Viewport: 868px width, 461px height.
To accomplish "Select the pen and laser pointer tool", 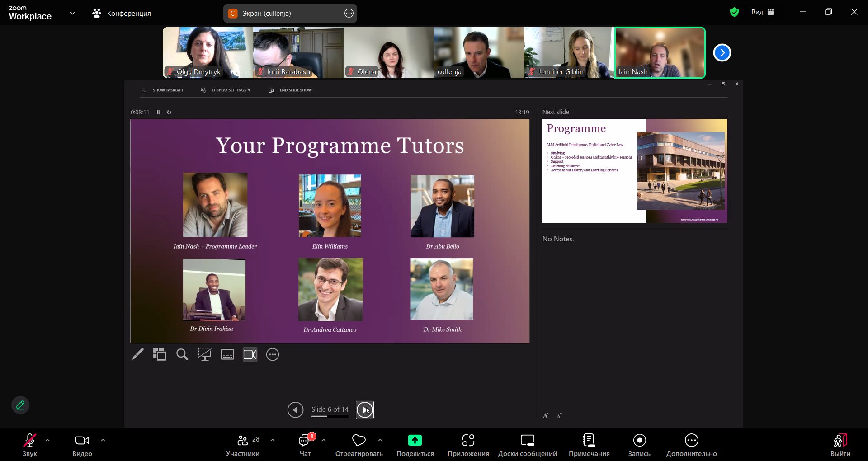I will click(x=137, y=355).
